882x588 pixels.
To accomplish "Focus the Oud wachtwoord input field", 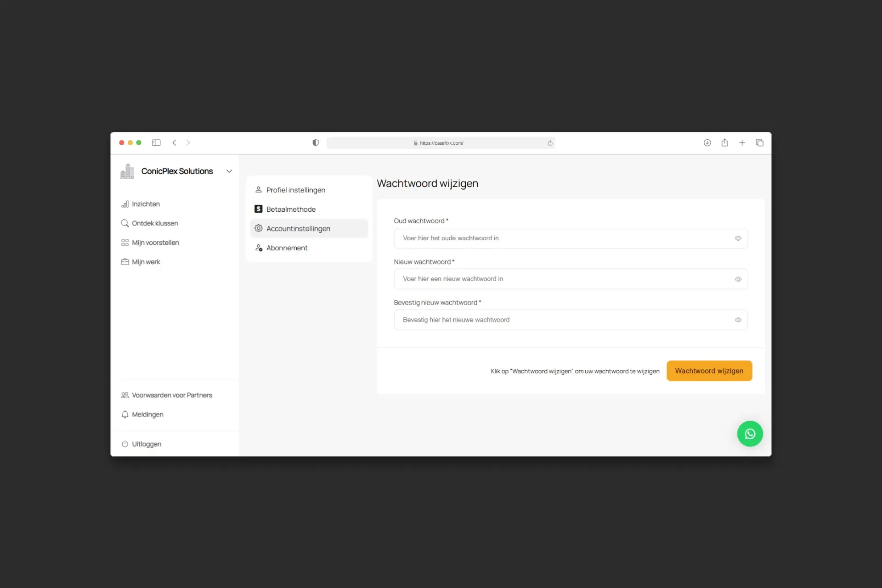I will click(565, 238).
